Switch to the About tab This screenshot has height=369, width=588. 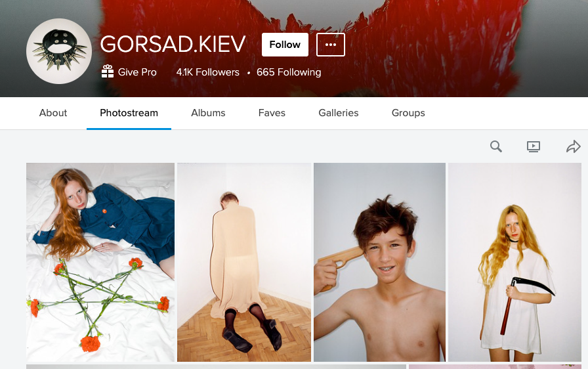click(x=53, y=113)
